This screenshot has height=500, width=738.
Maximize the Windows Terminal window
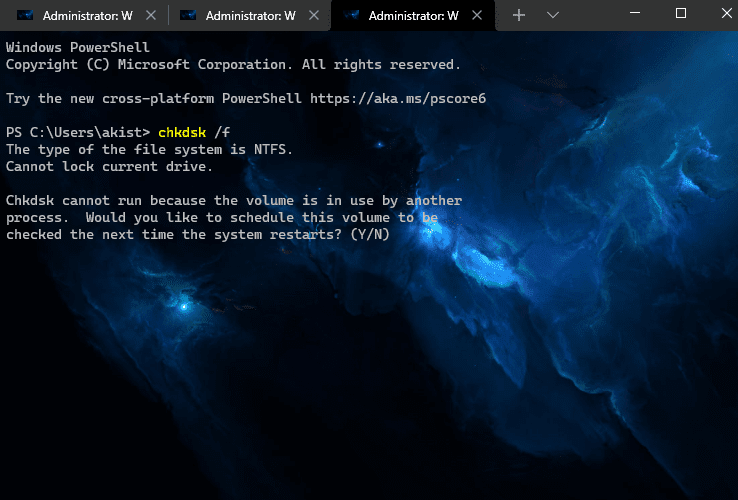click(681, 13)
